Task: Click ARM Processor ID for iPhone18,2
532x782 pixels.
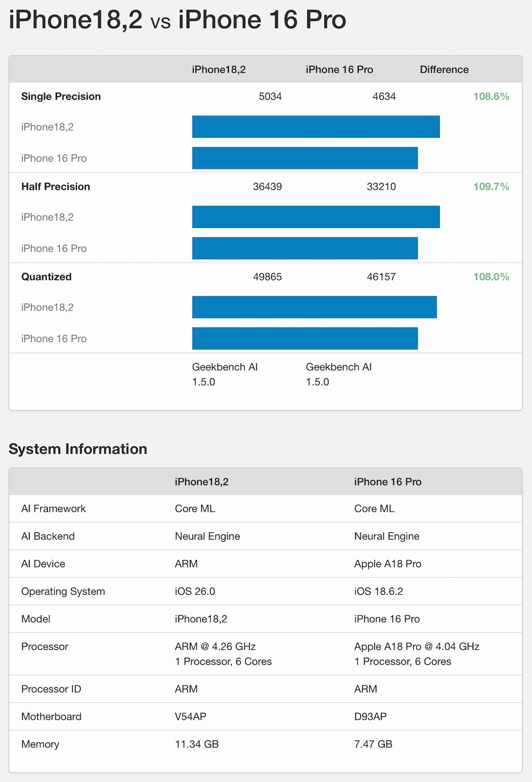Action: pyautogui.click(x=186, y=689)
